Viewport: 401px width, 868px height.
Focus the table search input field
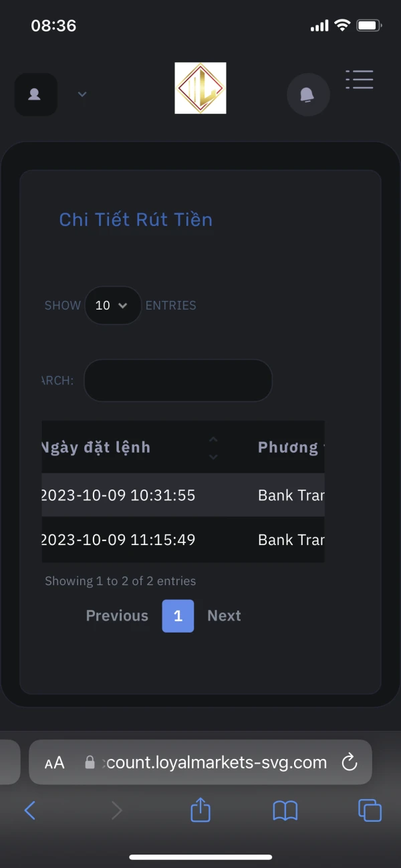tap(178, 381)
